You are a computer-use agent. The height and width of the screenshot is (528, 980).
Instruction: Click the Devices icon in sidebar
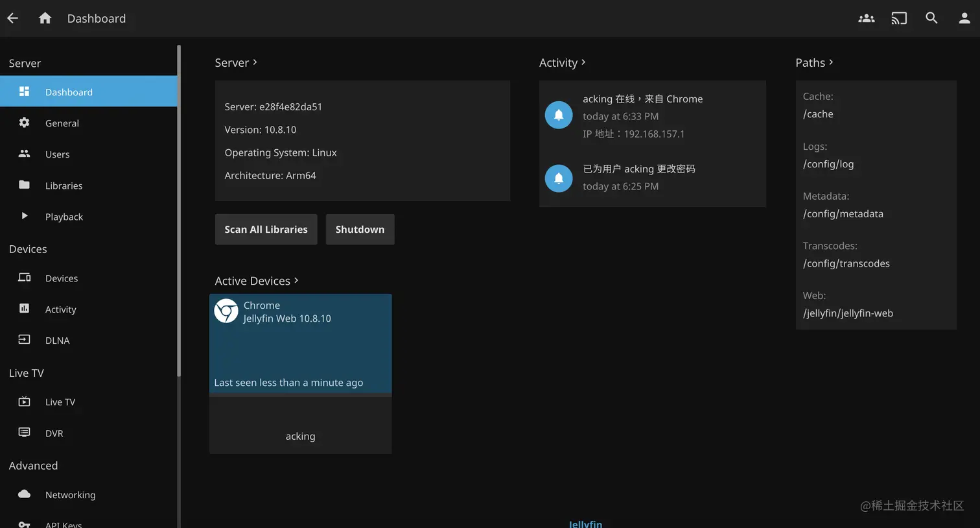point(24,278)
